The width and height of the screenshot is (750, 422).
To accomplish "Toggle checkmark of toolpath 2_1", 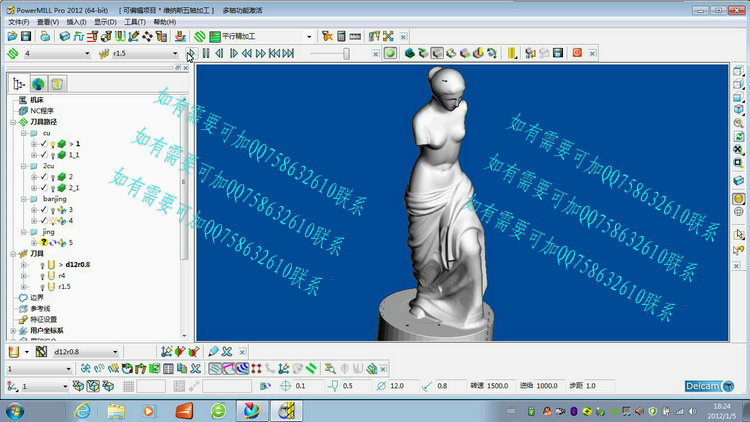I will pyautogui.click(x=44, y=188).
